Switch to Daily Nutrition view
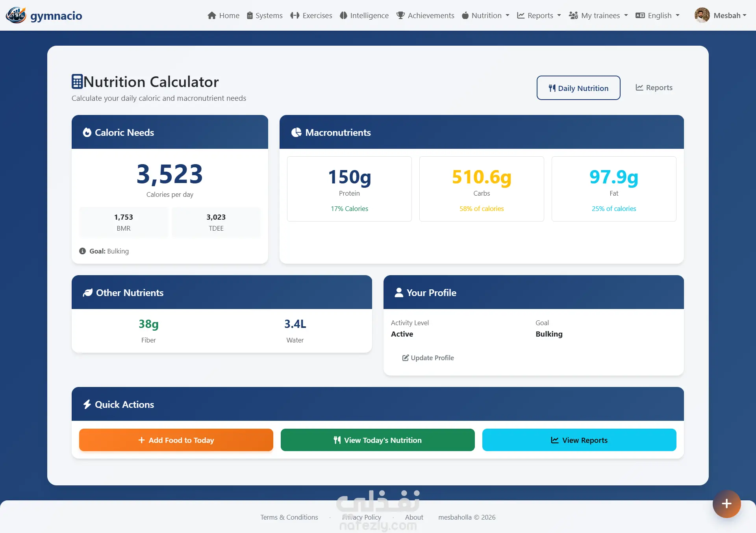Image resolution: width=756 pixels, height=533 pixels. [x=578, y=88]
